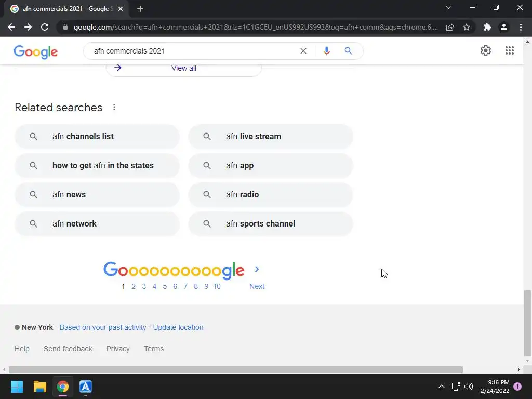Viewport: 532px width, 399px height.
Task: Open Google search settings gear
Action: click(486, 50)
